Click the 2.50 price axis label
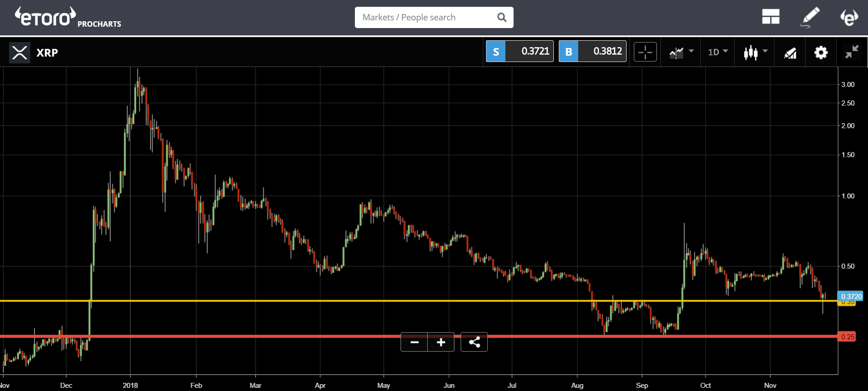This screenshot has width=868, height=391. pos(848,103)
